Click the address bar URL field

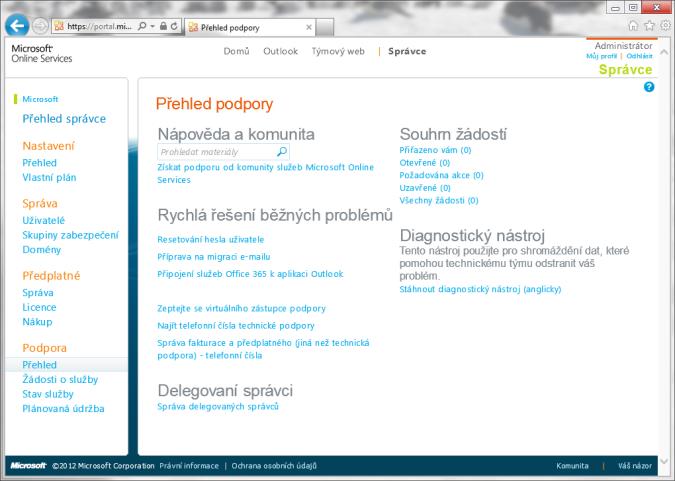point(99,26)
